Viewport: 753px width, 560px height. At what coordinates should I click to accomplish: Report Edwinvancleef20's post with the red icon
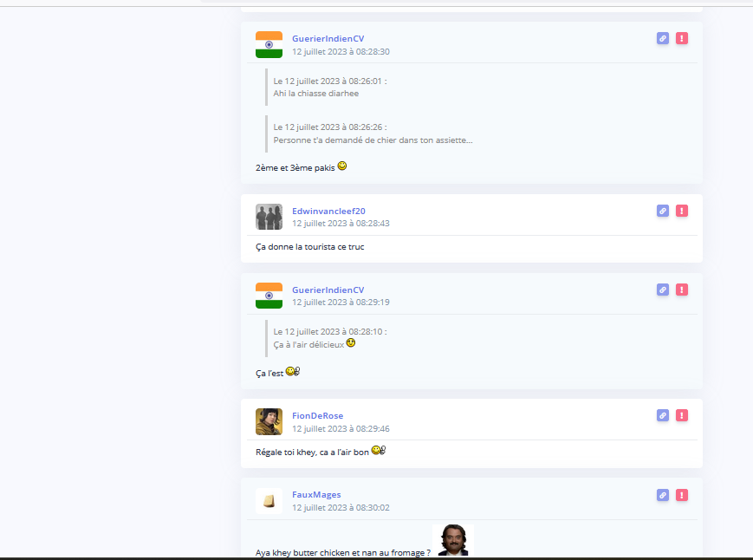[x=682, y=211]
